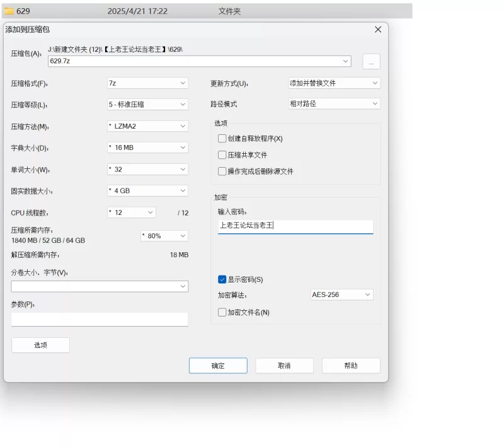Click the 输入密码 password field
Screen dimensions: 504x447
[x=295, y=226]
